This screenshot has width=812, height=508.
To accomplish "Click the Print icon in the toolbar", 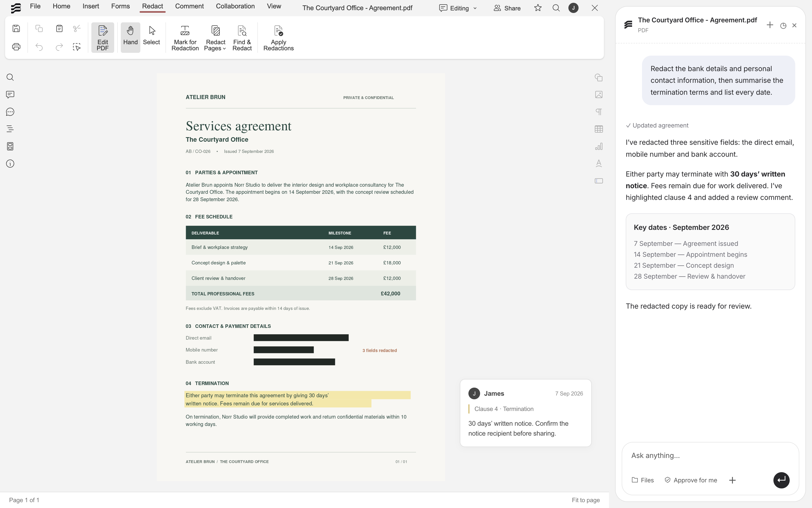I will point(16,47).
